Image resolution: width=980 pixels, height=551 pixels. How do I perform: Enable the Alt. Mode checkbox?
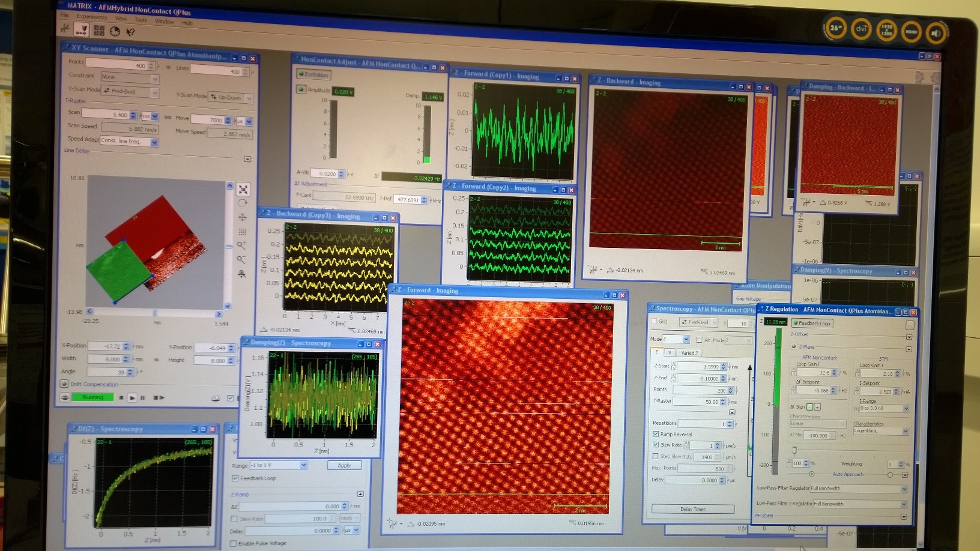[699, 340]
